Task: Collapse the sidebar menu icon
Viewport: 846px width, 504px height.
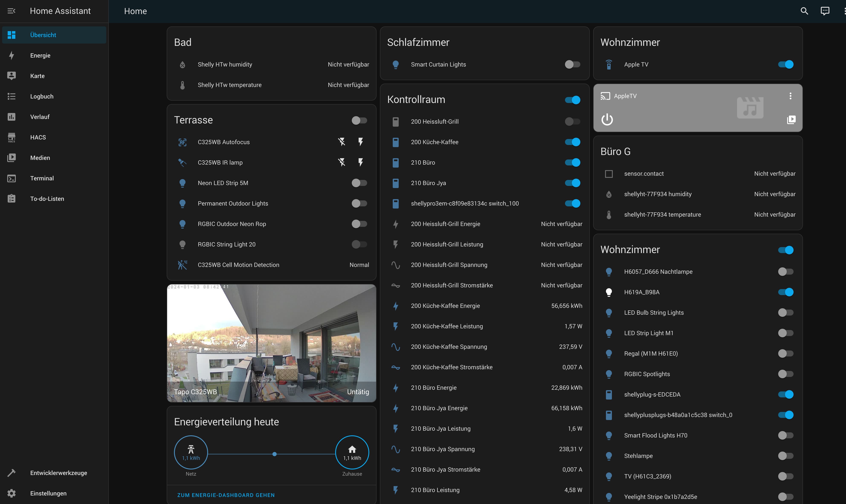Action: [11, 11]
